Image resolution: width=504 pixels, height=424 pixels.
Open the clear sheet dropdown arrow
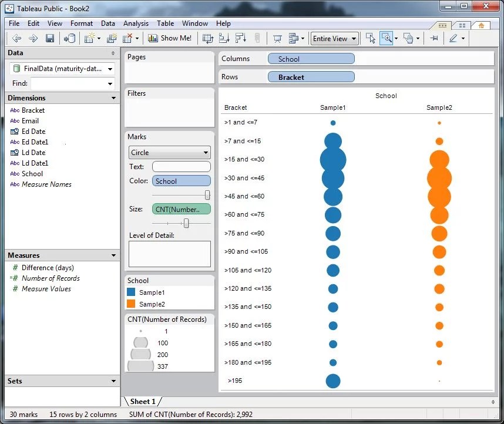(137, 39)
